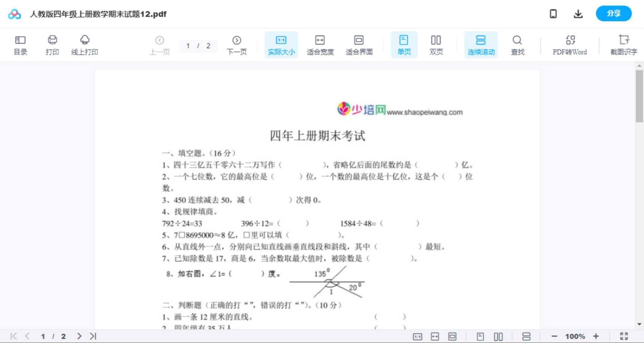Toggle 连续滚动 continuous scrolling mode
The image size is (644, 343).
[481, 45]
